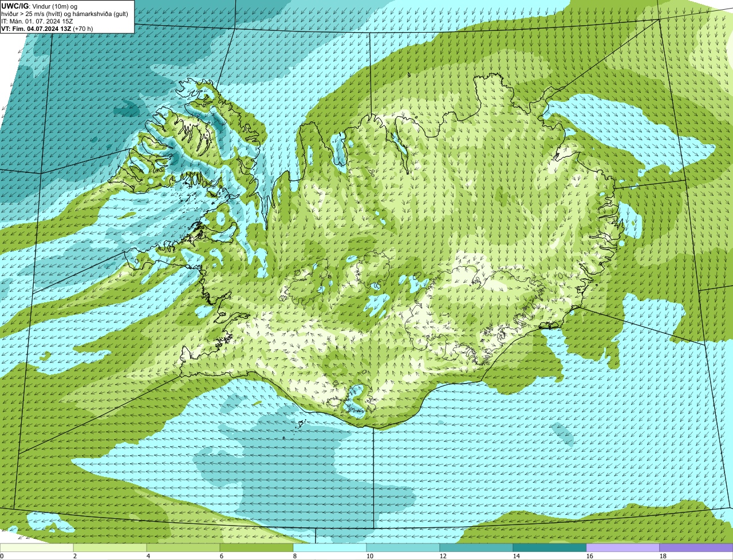The width and height of the screenshot is (733, 560).
Task: Click the 12–14 m/s teal legend swatch
Action: point(476,548)
